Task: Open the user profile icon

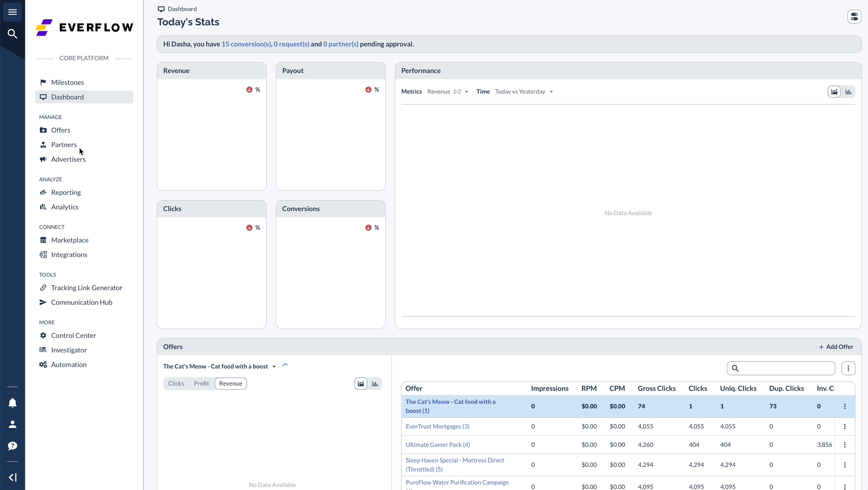Action: click(x=13, y=424)
